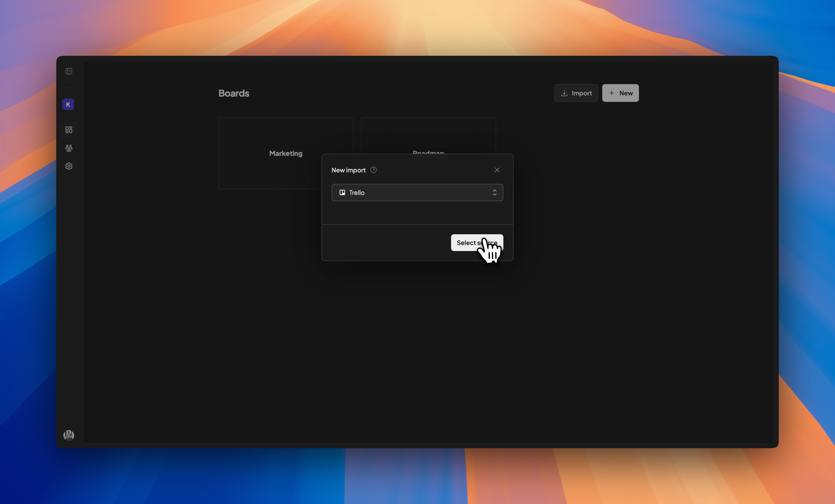Create a board with the New button
835x504 pixels.
[x=620, y=93]
